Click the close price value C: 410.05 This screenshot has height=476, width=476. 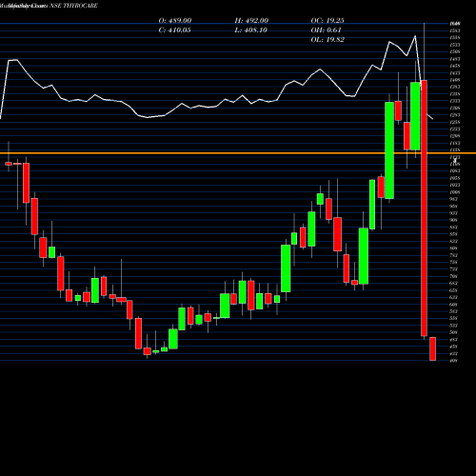(175, 30)
